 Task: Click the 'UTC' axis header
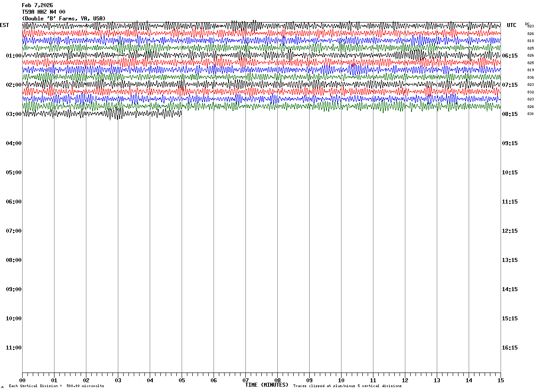pos(512,25)
